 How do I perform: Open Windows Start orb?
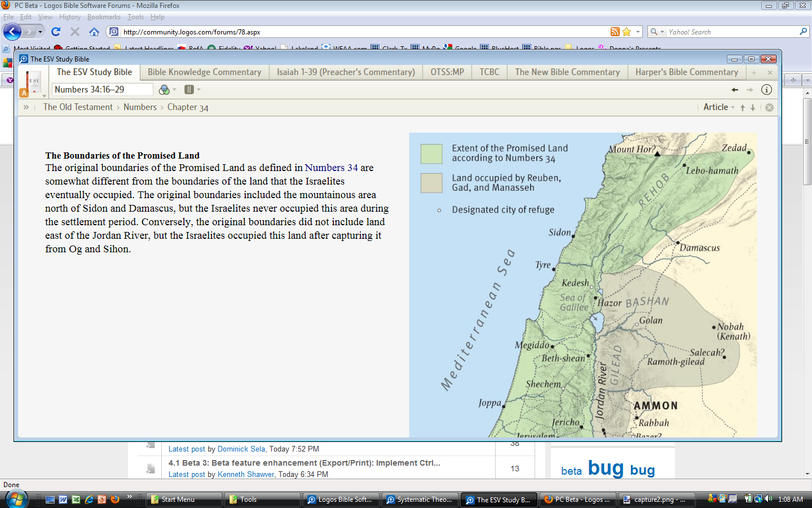click(16, 500)
